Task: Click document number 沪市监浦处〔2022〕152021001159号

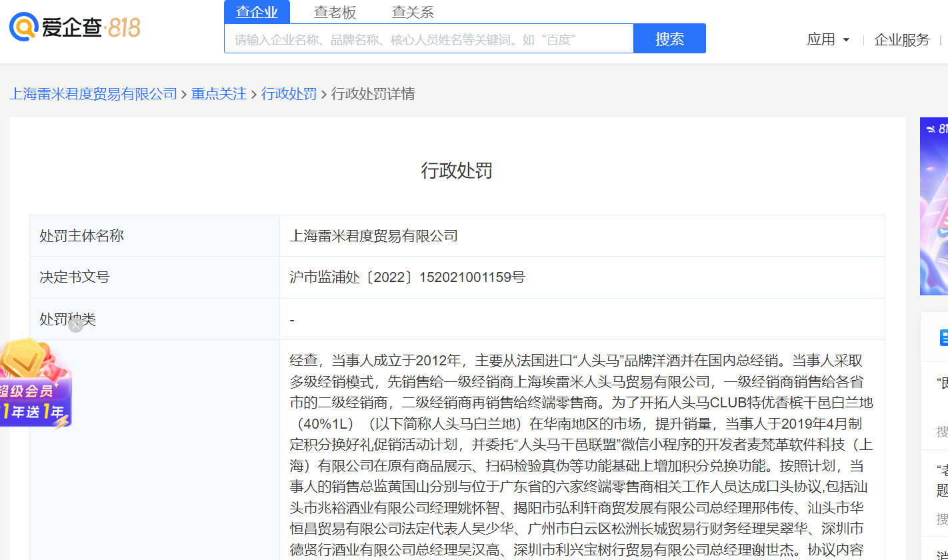Action: (x=407, y=277)
